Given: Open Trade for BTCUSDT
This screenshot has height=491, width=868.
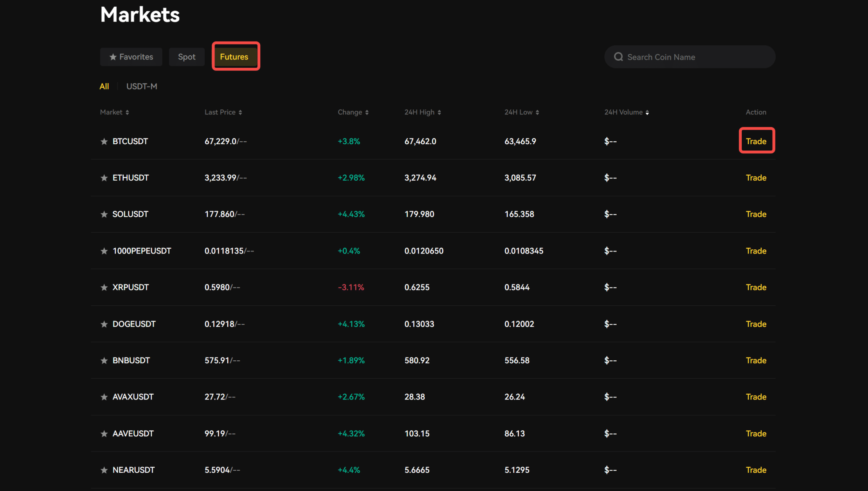Looking at the screenshot, I should coord(756,141).
